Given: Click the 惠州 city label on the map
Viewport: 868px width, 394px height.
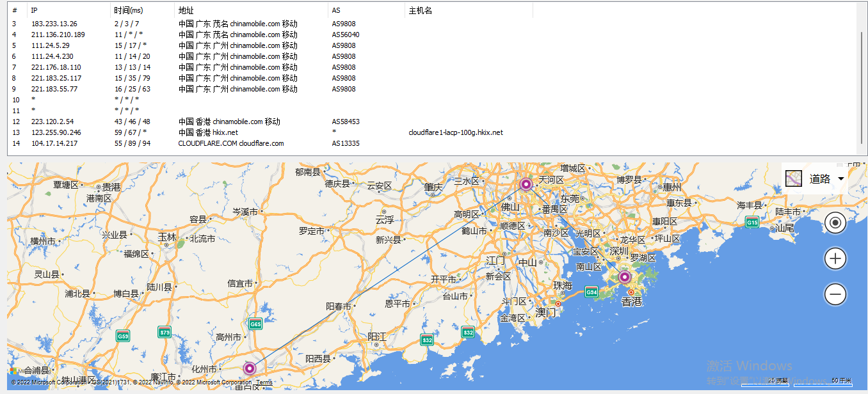Looking at the screenshot, I should pos(672,187).
